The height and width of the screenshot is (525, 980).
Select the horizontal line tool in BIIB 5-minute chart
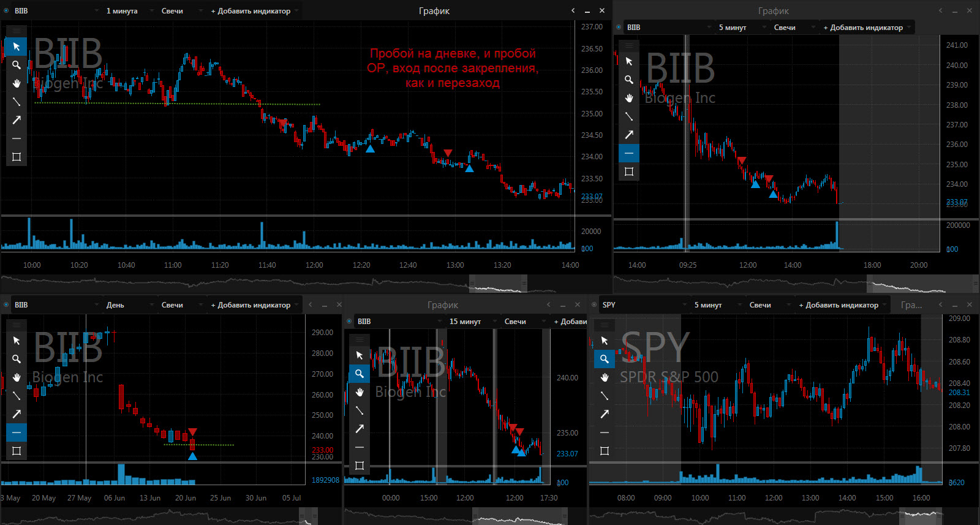(x=629, y=153)
